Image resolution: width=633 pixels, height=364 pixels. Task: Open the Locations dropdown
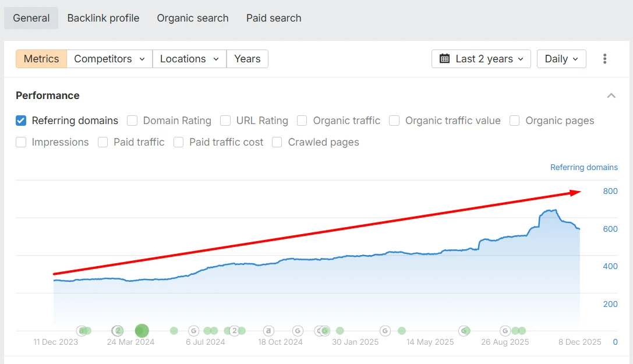pyautogui.click(x=189, y=59)
